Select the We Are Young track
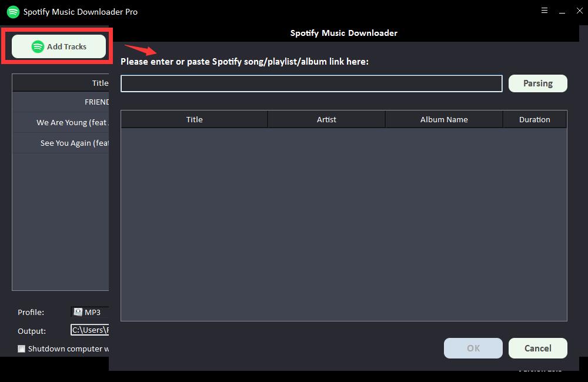 (61, 122)
